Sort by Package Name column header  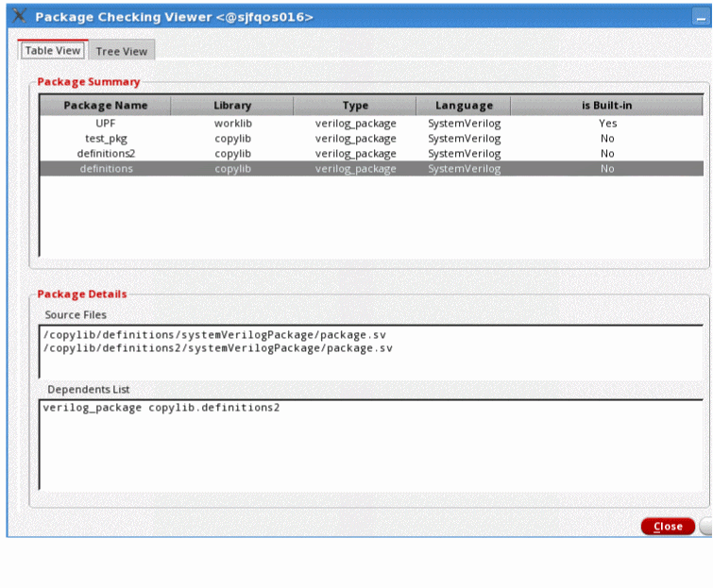(x=105, y=106)
